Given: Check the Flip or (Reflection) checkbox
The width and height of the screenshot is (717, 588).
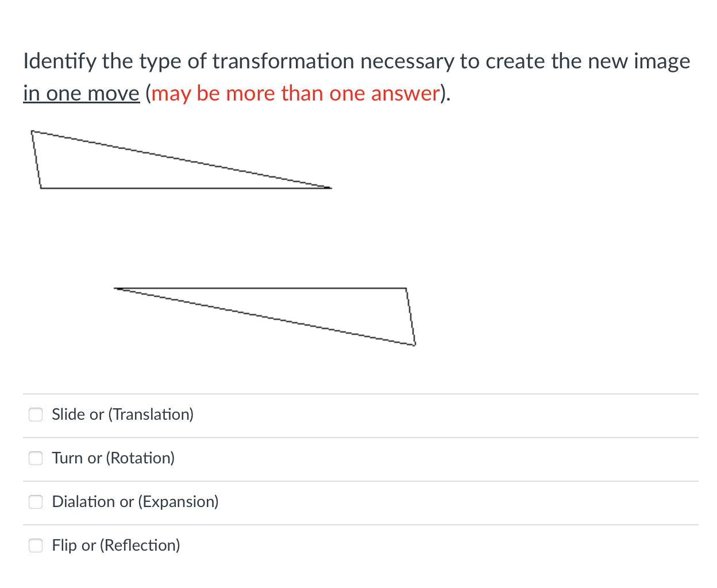Looking at the screenshot, I should 36,546.
